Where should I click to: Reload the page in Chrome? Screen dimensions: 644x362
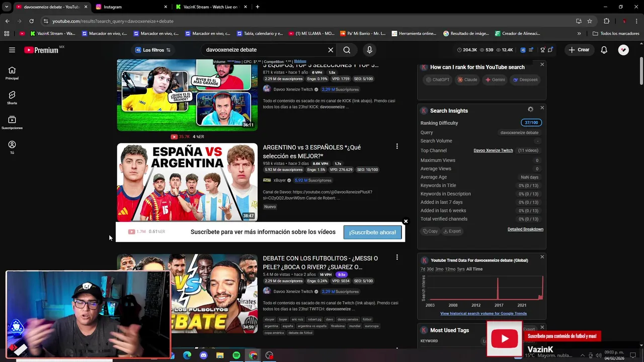[31, 21]
